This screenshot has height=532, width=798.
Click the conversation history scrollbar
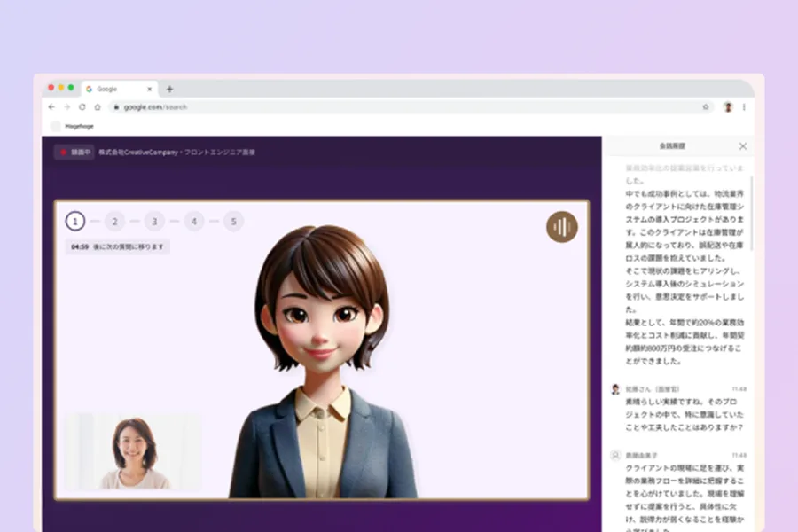coord(751,214)
